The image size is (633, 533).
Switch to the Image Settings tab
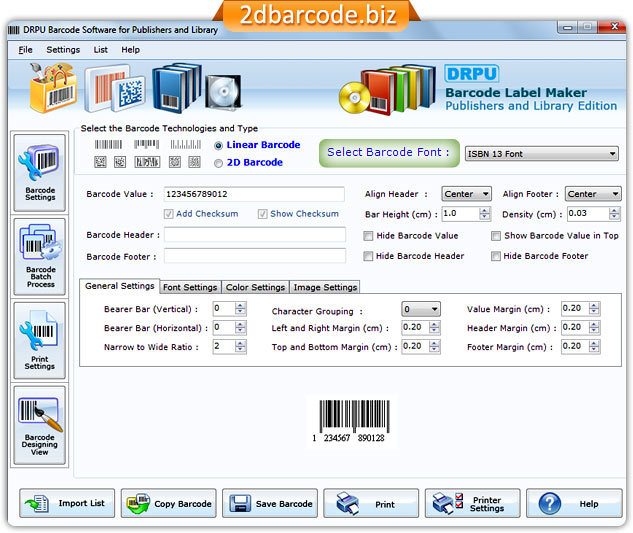325,287
